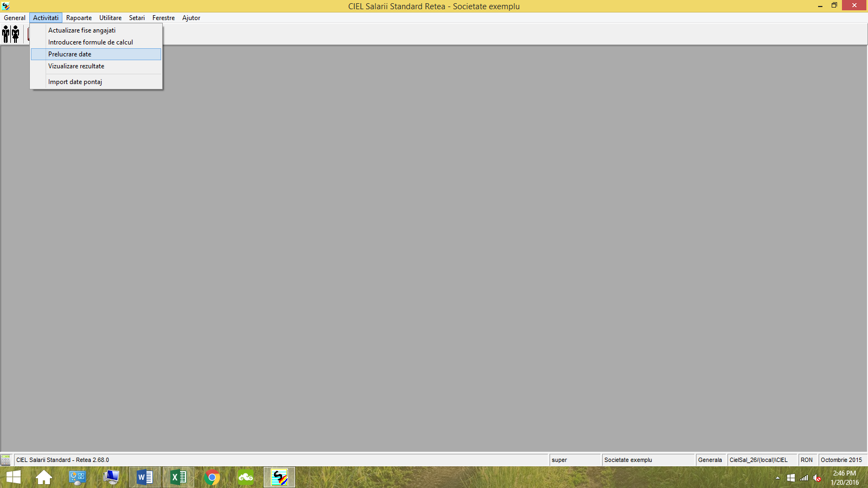Open the network signal tray icon

point(804,478)
